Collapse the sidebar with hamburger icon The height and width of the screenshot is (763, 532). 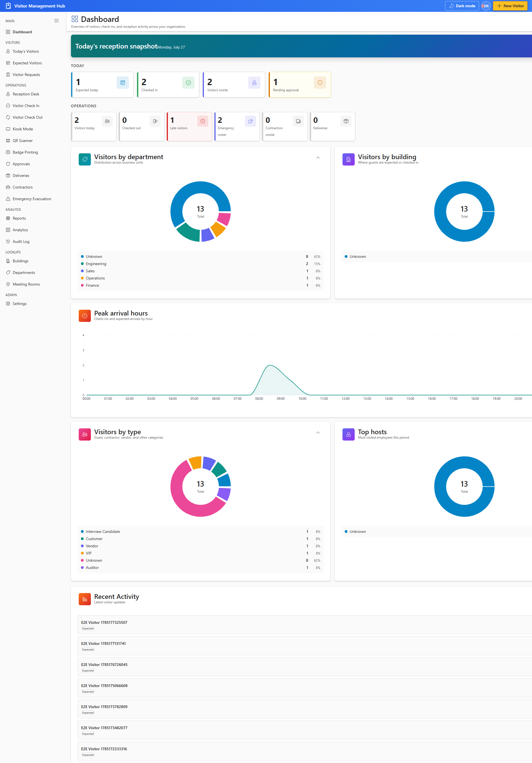coord(57,21)
